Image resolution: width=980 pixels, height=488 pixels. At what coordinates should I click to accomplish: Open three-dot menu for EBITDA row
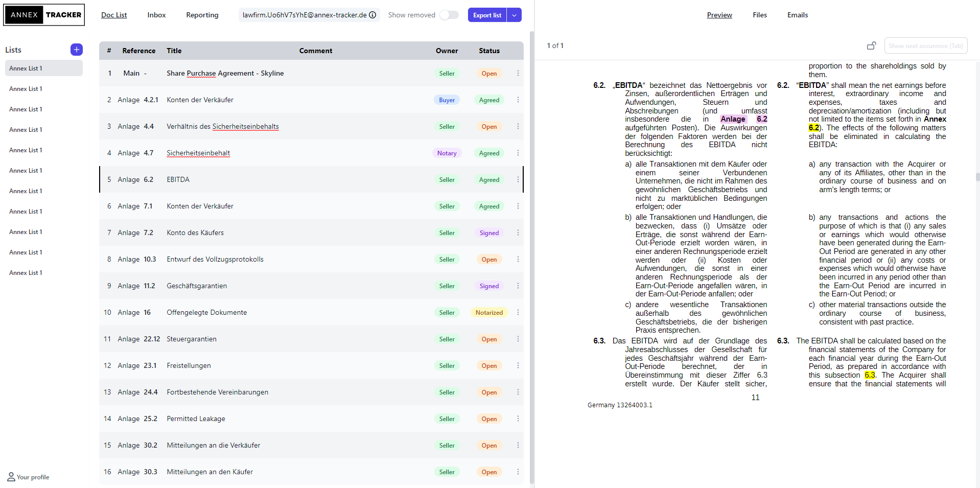point(518,180)
